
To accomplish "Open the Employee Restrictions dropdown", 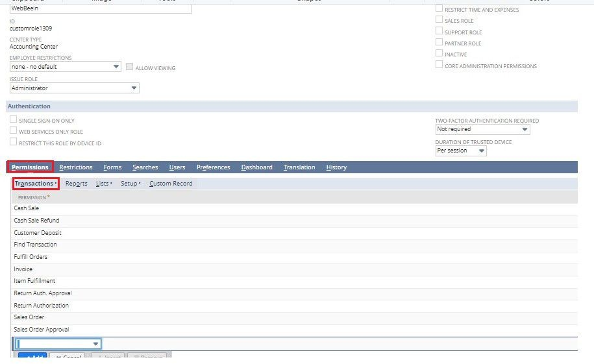I will [x=116, y=67].
